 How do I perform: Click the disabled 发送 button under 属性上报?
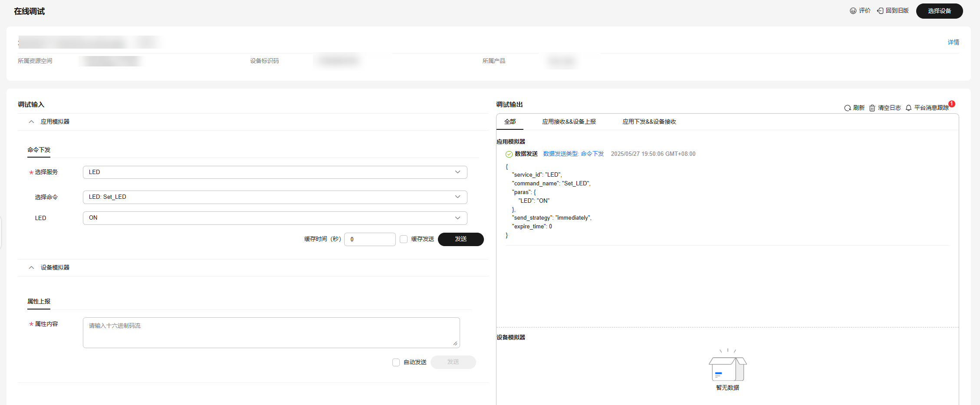click(x=453, y=362)
